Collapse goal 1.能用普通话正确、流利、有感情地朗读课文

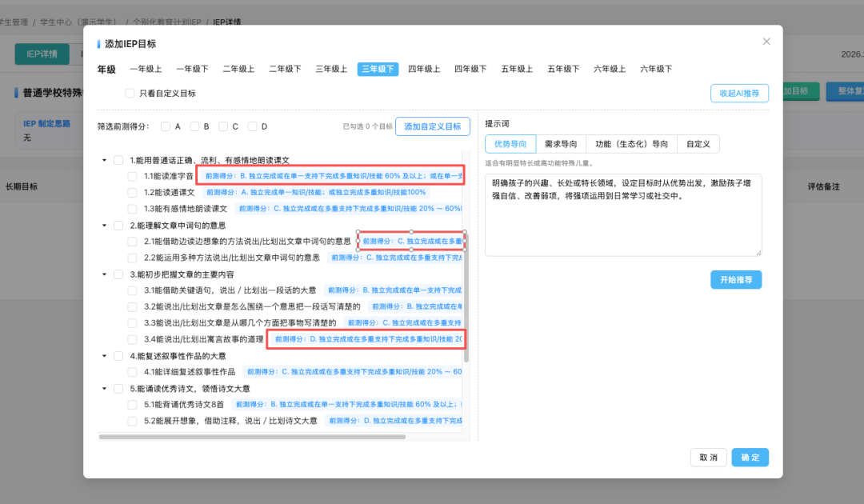click(104, 160)
